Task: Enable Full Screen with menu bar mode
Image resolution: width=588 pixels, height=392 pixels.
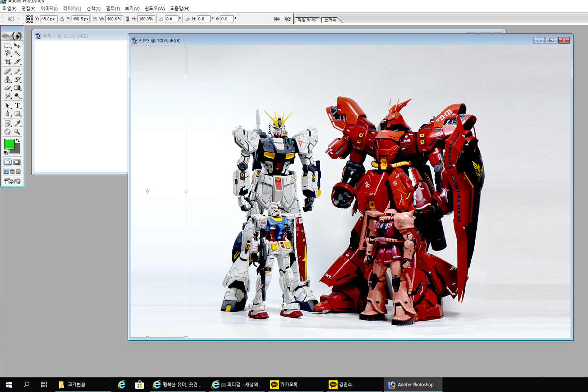Action: pyautogui.click(x=12, y=172)
